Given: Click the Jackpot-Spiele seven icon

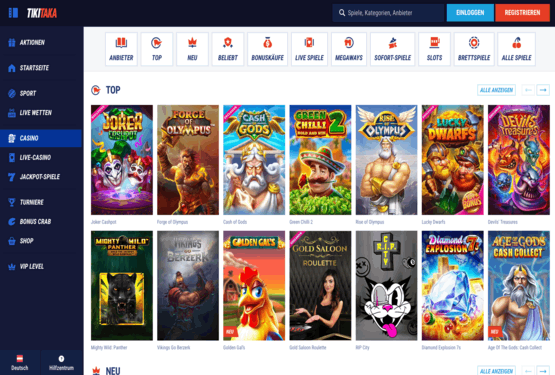Looking at the screenshot, I should (x=12, y=177).
